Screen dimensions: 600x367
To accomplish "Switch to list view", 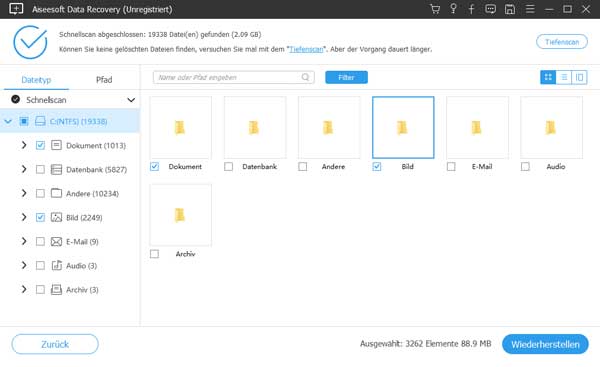I will point(564,77).
